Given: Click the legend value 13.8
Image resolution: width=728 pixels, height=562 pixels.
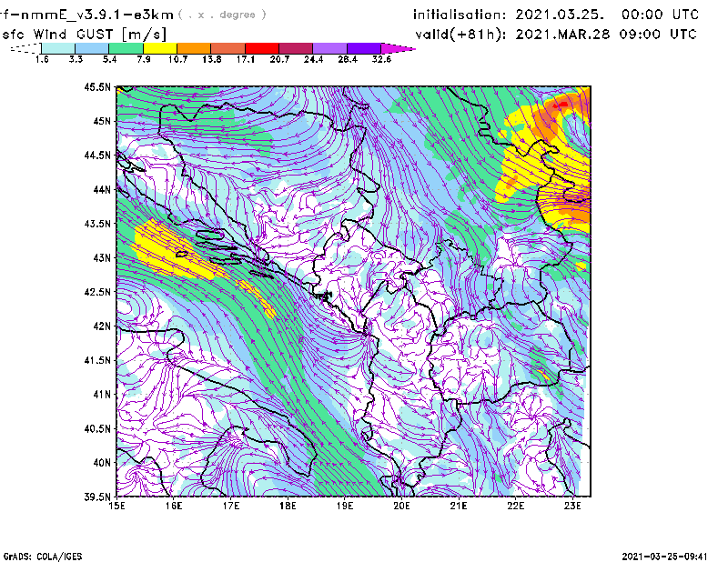Looking at the screenshot, I should pos(212,59).
